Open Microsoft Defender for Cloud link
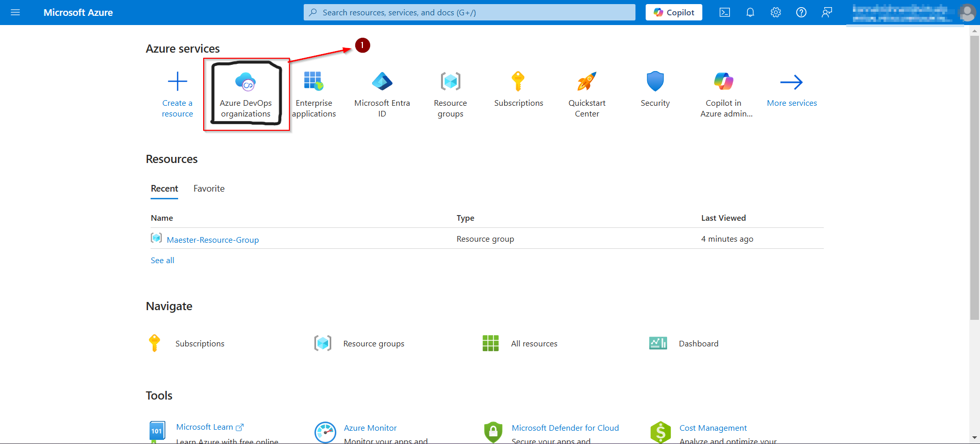This screenshot has width=980, height=444. tap(565, 428)
